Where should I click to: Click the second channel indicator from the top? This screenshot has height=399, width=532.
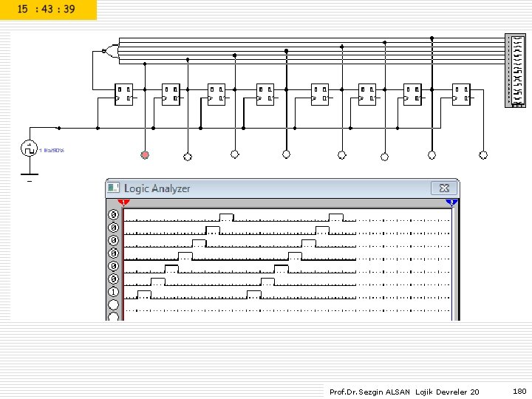[114, 228]
